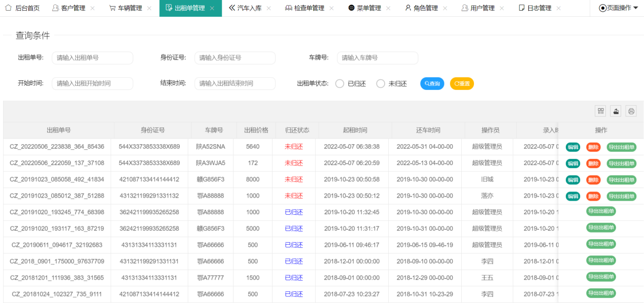Expand the 页面操作 dropdown menu
This screenshot has height=303, width=644.
619,8
